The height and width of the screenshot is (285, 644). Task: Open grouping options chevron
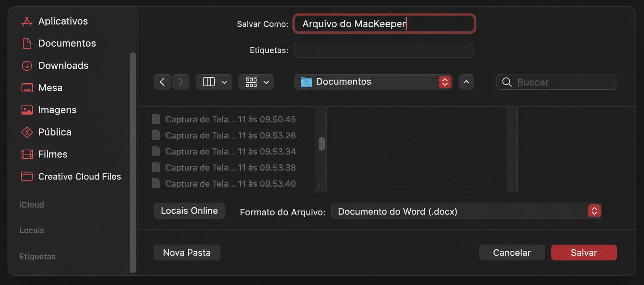[x=266, y=82]
